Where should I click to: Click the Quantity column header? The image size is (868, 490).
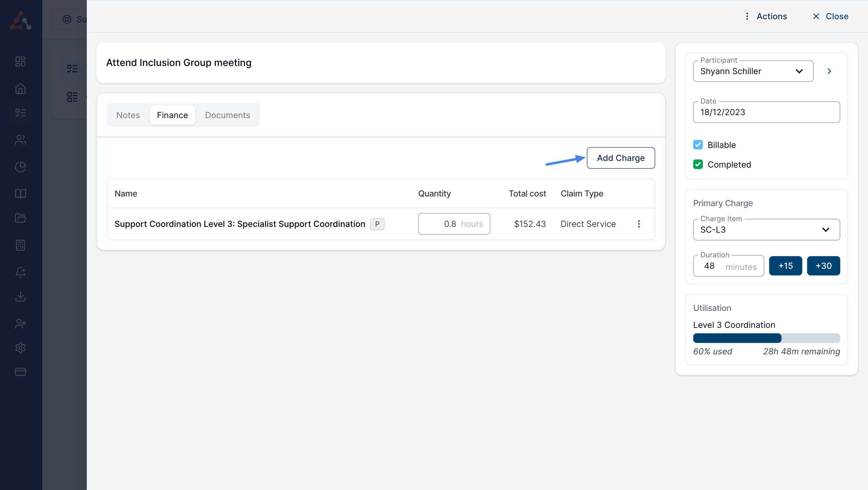434,194
